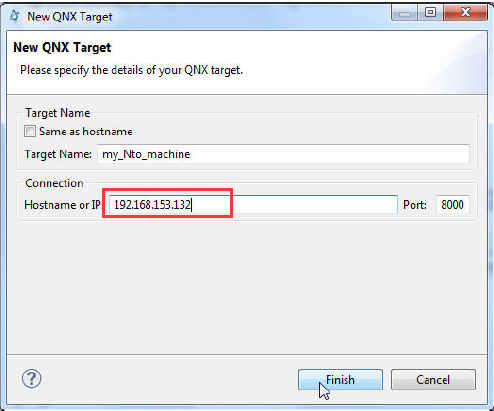Confirm with the Finish button
The width and height of the screenshot is (494, 411).
tap(340, 380)
